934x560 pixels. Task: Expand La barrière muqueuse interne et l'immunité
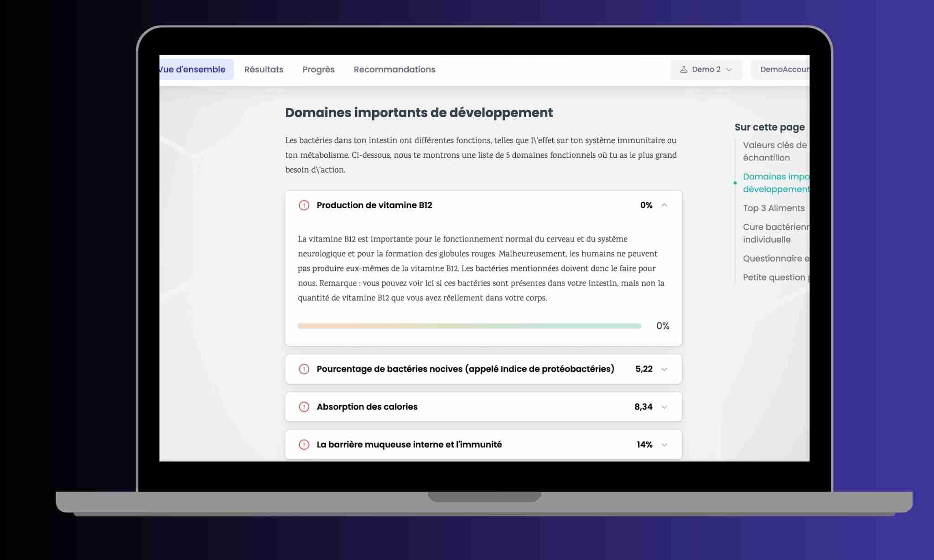coord(664,445)
